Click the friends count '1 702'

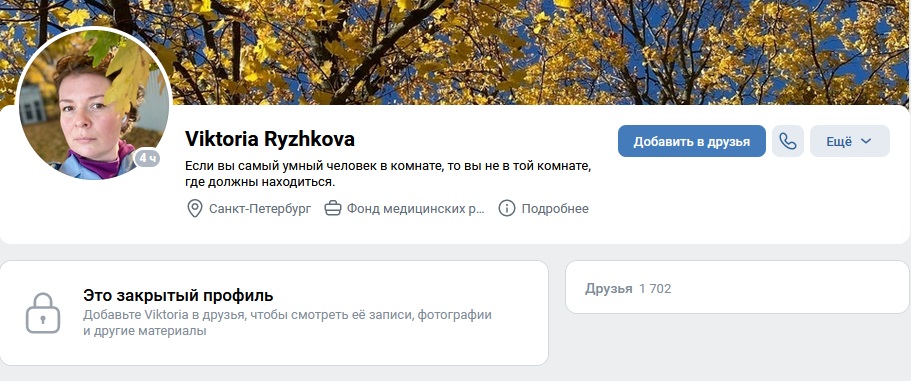pos(655,289)
